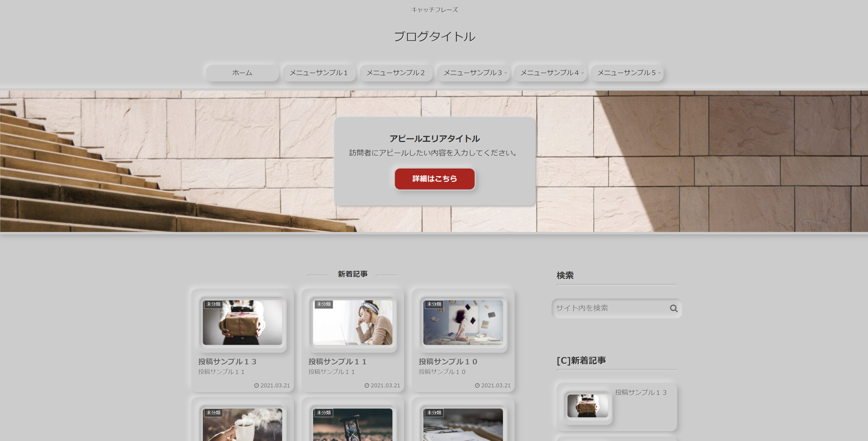The width and height of the screenshot is (868, 441).
Task: Expand メニューサンプル3 dropdown menu
Action: (x=473, y=73)
